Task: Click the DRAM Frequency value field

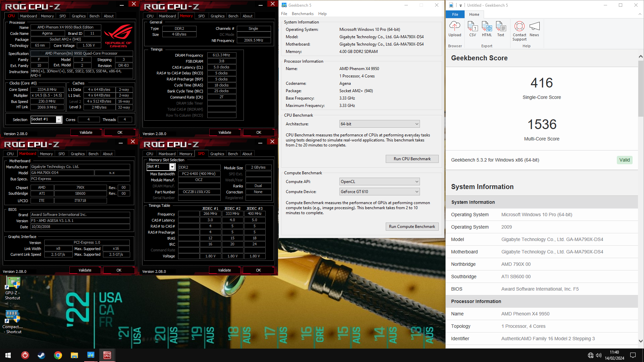Action: click(x=221, y=55)
